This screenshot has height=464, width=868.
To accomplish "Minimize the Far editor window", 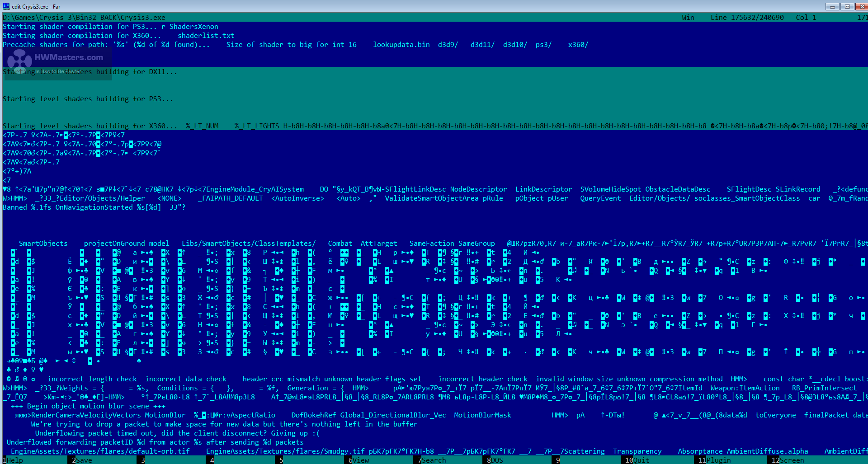I will (832, 6).
